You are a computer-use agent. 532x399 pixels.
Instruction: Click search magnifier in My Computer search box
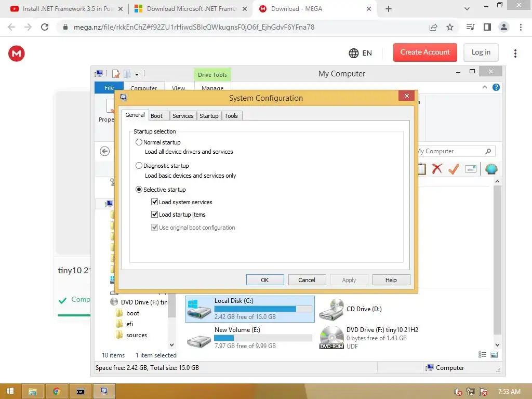click(488, 151)
